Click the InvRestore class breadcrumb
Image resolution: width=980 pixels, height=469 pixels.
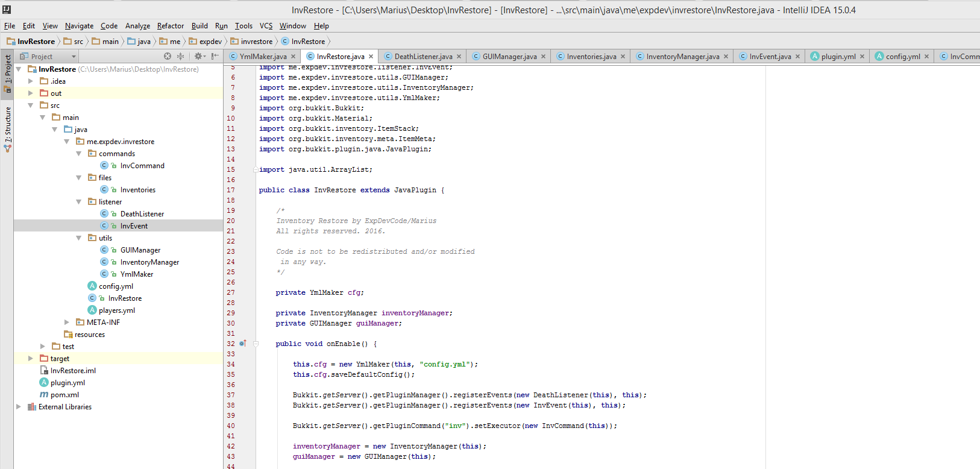(x=303, y=42)
